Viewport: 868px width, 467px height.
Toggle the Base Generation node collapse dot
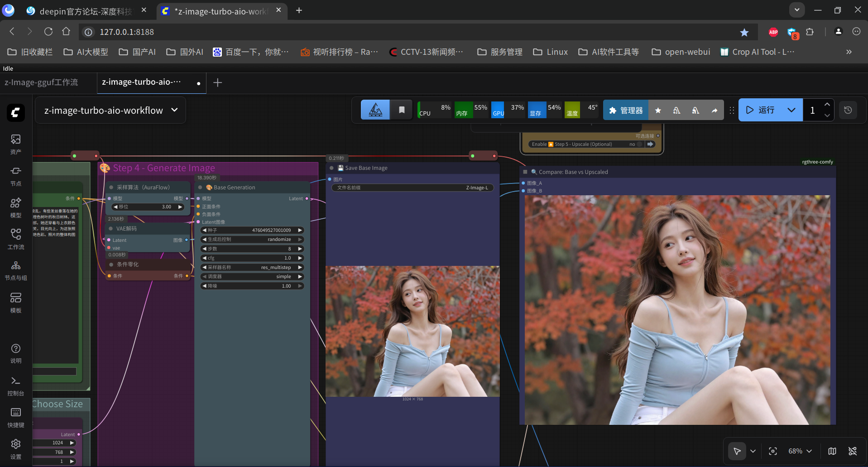click(x=200, y=188)
